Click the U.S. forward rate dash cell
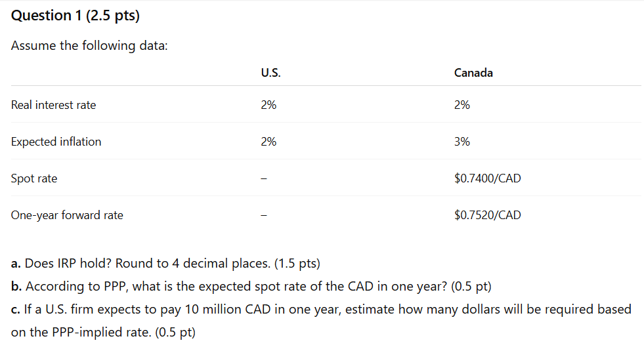This screenshot has width=644, height=349. click(263, 215)
